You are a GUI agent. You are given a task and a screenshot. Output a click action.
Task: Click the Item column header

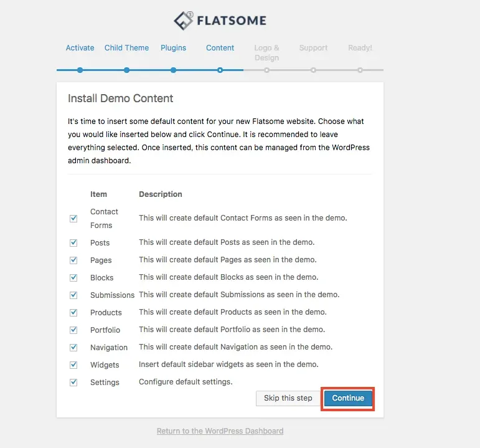tap(98, 194)
